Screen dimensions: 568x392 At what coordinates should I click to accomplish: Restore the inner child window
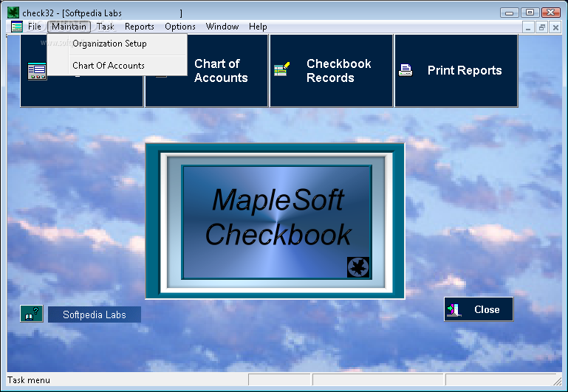pyautogui.click(x=542, y=27)
